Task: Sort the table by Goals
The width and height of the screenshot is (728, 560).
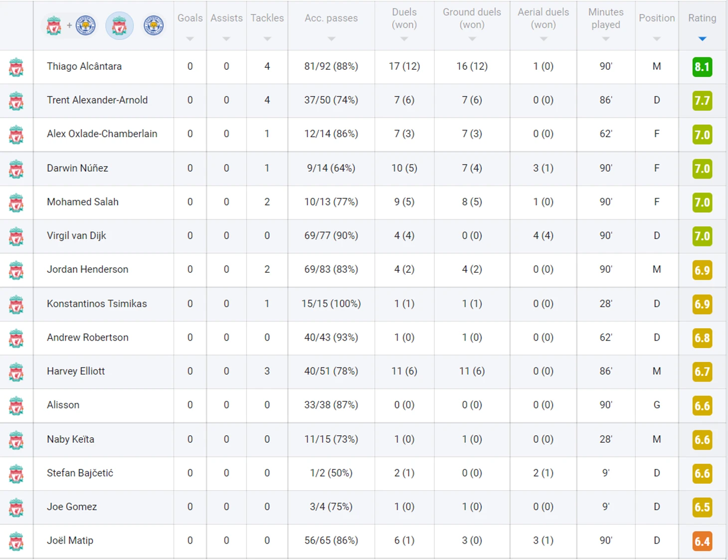Action: click(190, 25)
